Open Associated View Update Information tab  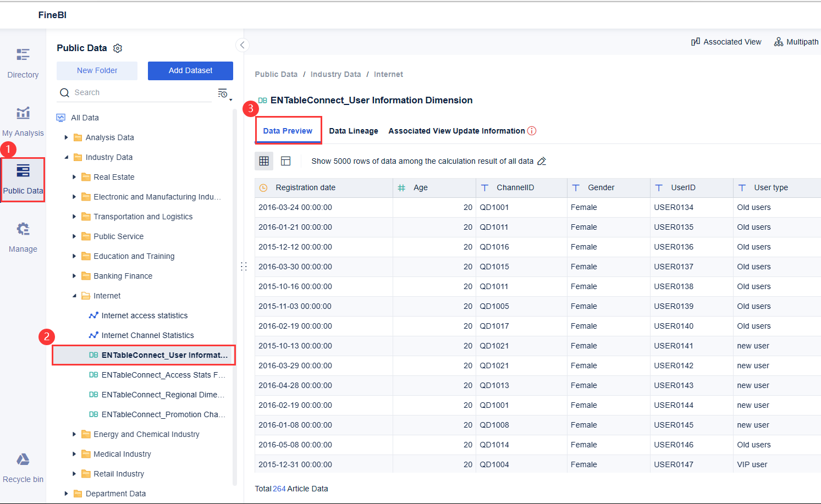[456, 131]
